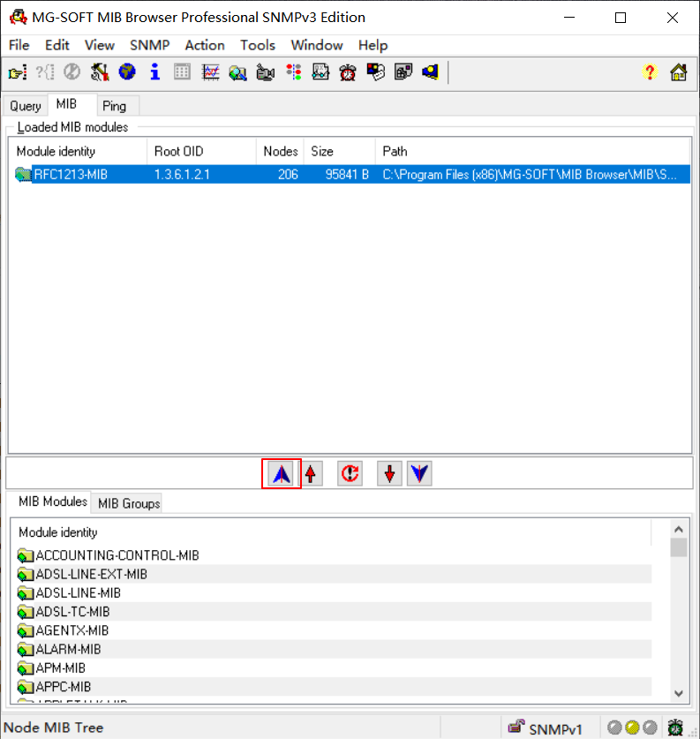Open the View menu

(100, 45)
